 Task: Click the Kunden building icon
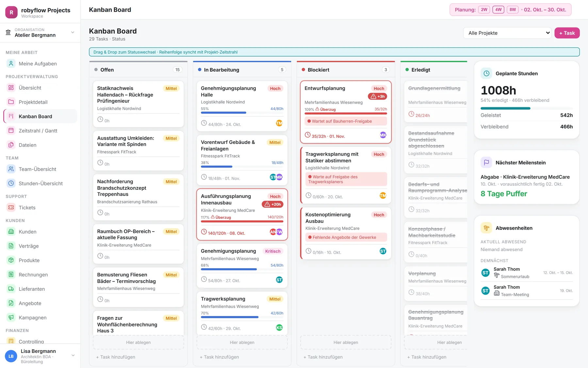click(x=11, y=232)
